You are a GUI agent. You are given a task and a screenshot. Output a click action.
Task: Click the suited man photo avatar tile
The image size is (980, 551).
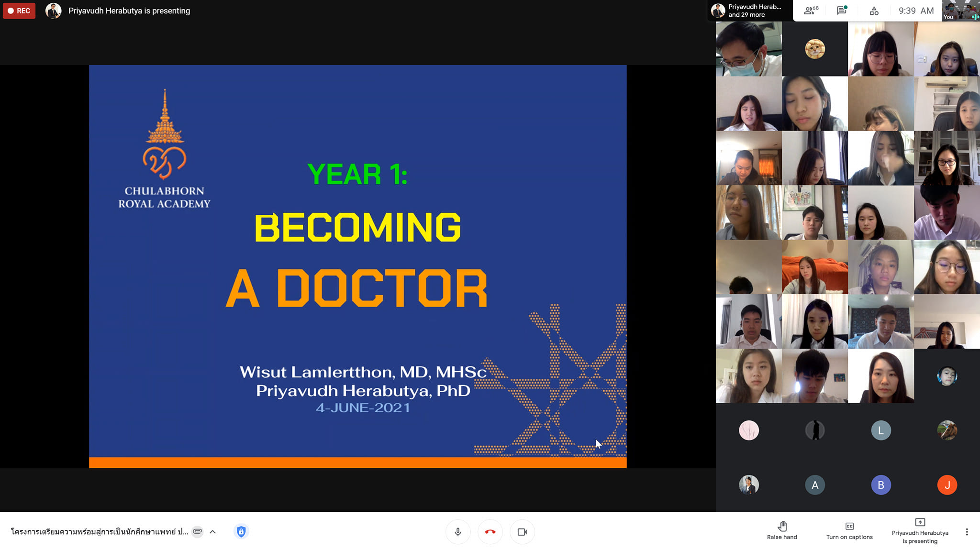point(749,485)
